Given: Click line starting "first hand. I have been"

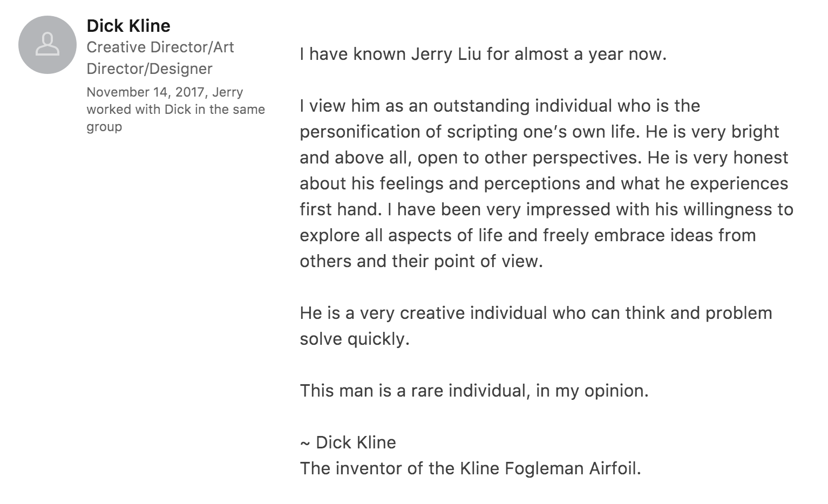Looking at the screenshot, I should 547,209.
